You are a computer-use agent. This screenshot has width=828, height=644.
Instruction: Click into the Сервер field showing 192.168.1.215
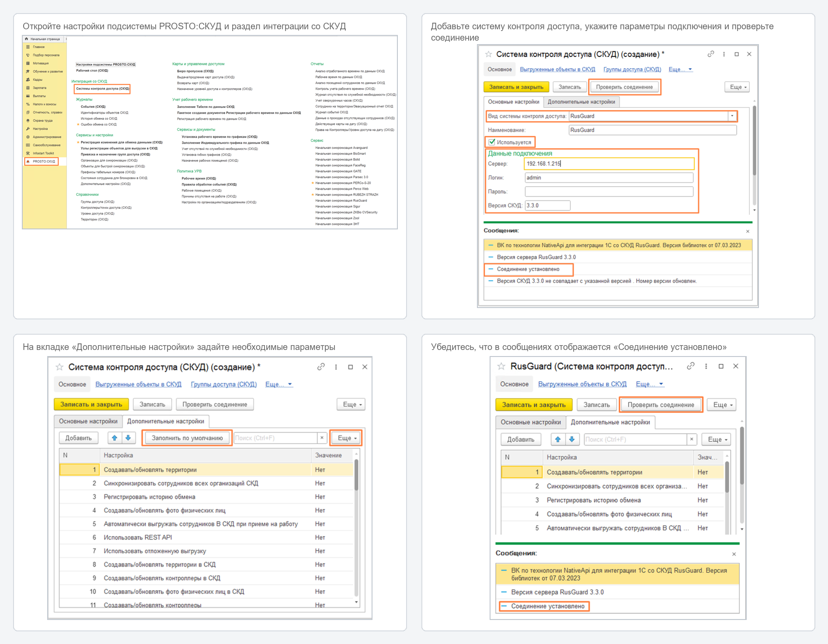(x=609, y=163)
